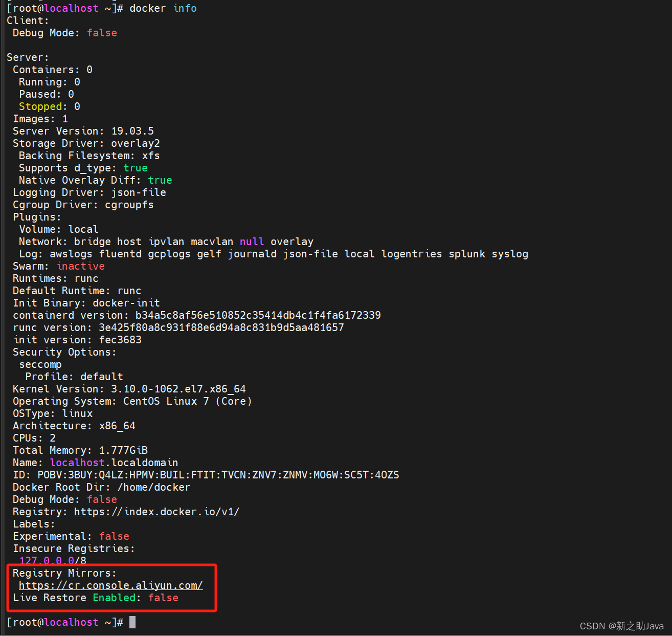
Task: Click the runc version hash line
Action: (x=178, y=327)
